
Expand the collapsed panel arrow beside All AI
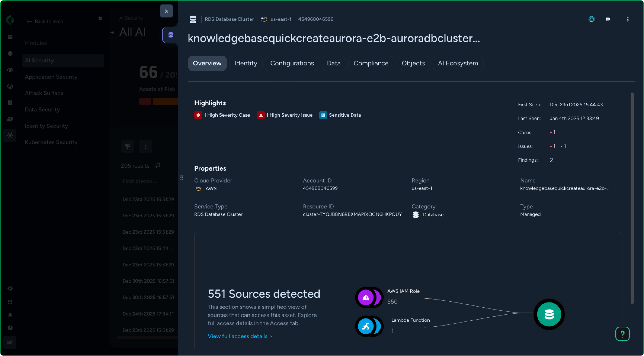[113, 32]
